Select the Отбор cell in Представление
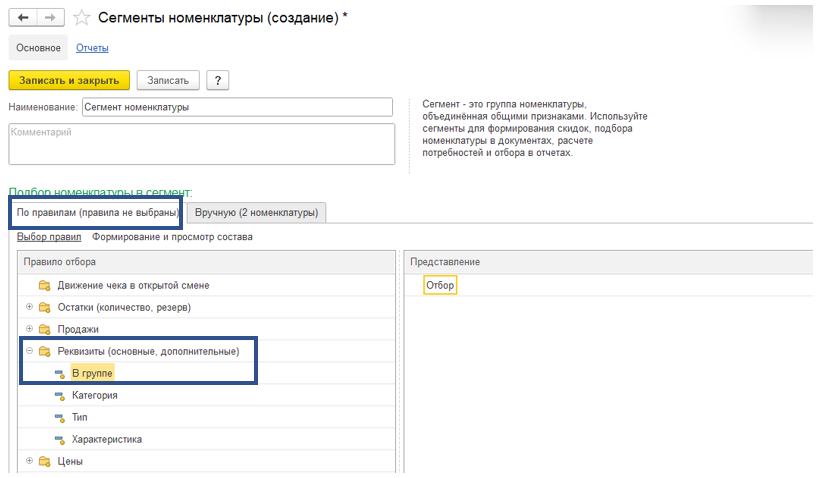Image resolution: width=817 pixels, height=478 pixels. coord(440,286)
